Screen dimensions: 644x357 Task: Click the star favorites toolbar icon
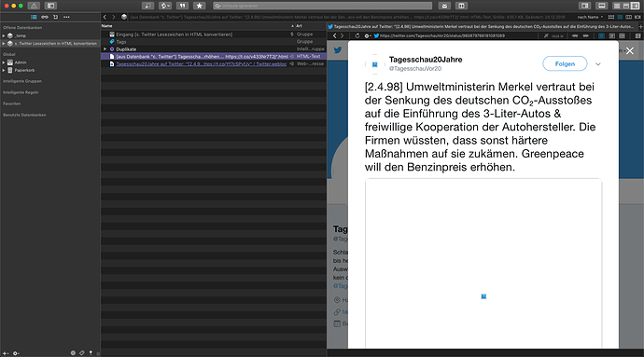point(199,6)
